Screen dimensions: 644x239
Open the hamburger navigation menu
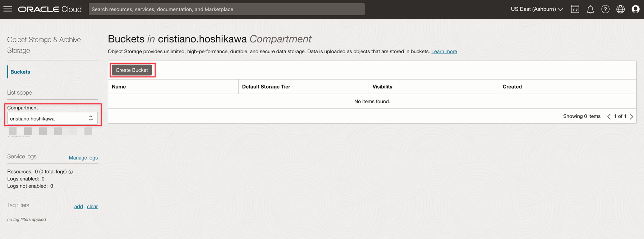pyautogui.click(x=8, y=9)
